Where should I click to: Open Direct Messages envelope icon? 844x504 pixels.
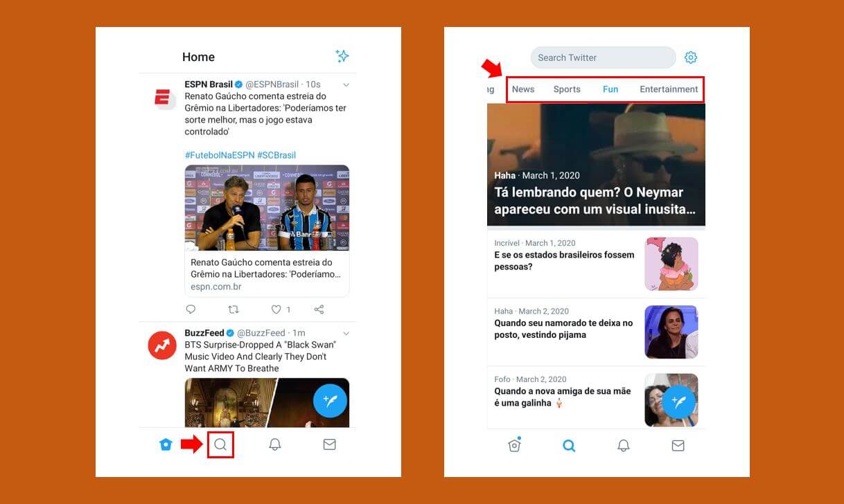coord(329,444)
